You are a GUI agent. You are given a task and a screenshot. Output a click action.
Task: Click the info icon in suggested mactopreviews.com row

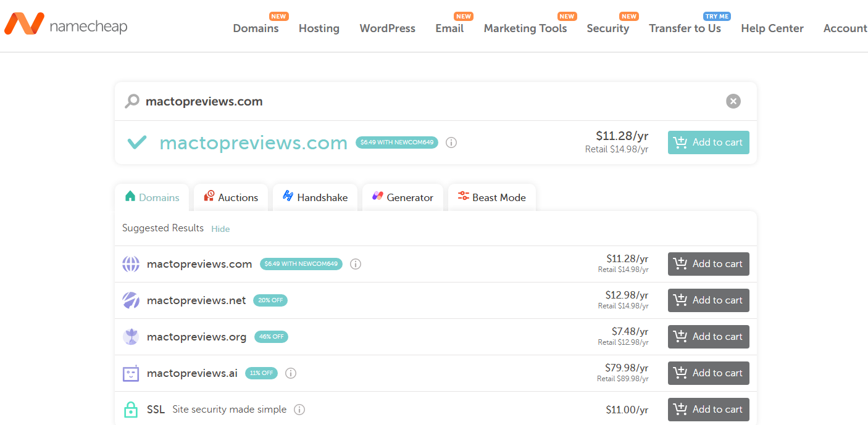coord(356,264)
